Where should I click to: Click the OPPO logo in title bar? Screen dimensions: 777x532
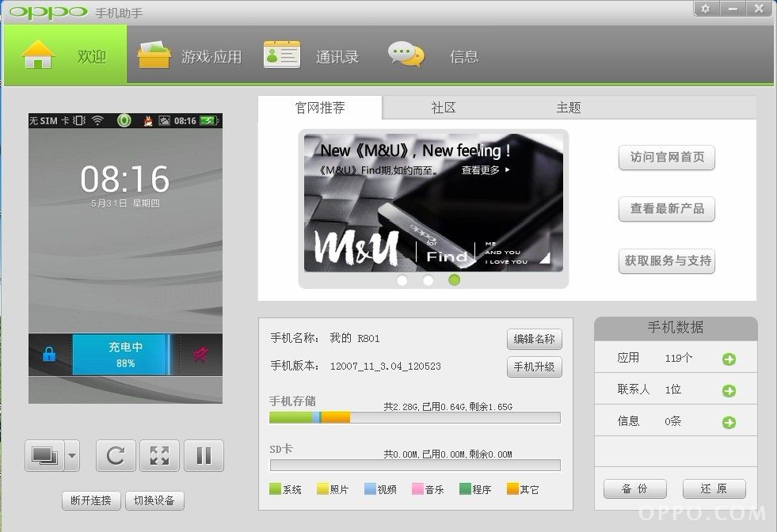[48, 13]
